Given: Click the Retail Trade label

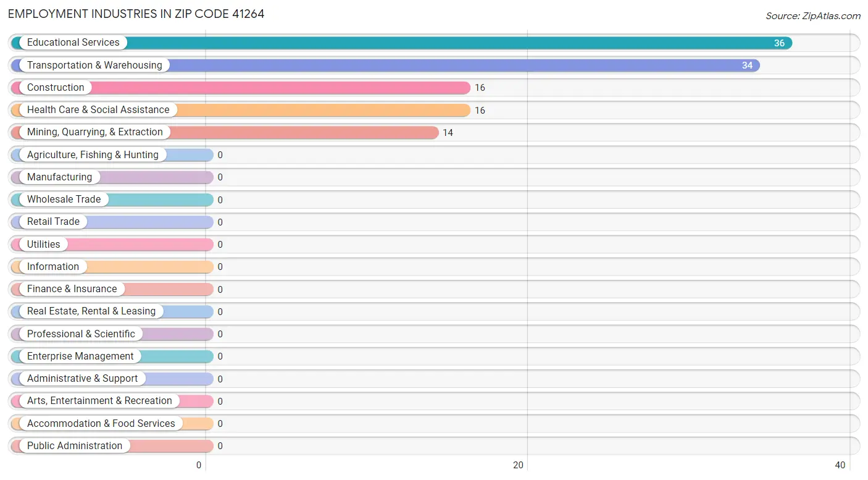Looking at the screenshot, I should click(53, 222).
